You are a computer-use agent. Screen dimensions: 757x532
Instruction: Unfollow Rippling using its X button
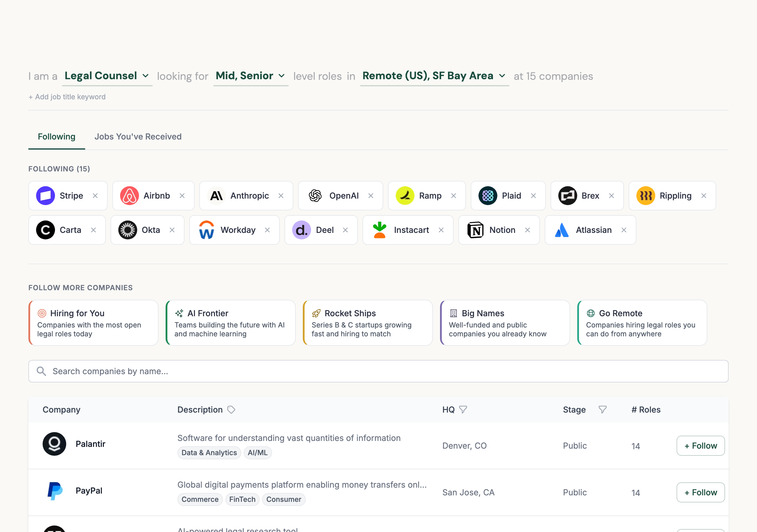[703, 195]
